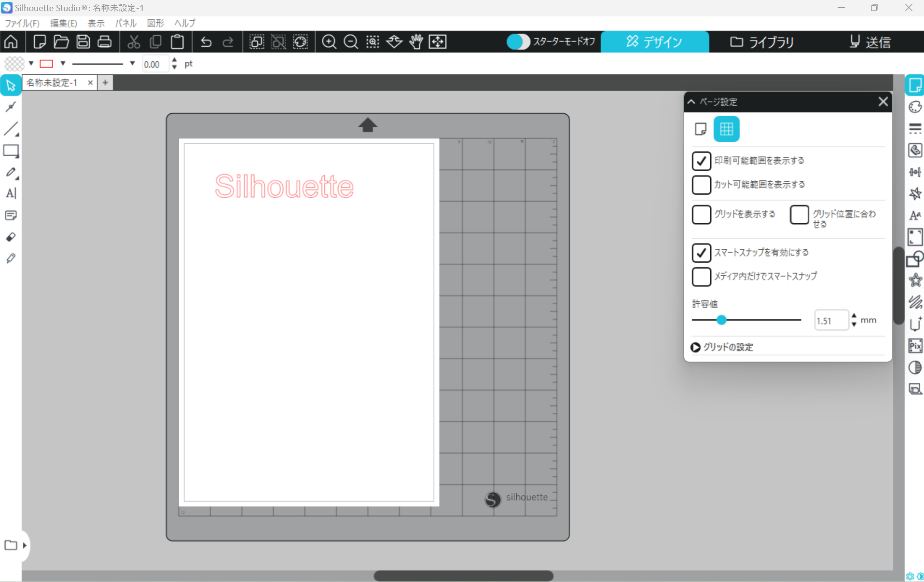Switch to the ライブラリ tab
Image resolution: width=924 pixels, height=582 pixels.
[x=762, y=42]
